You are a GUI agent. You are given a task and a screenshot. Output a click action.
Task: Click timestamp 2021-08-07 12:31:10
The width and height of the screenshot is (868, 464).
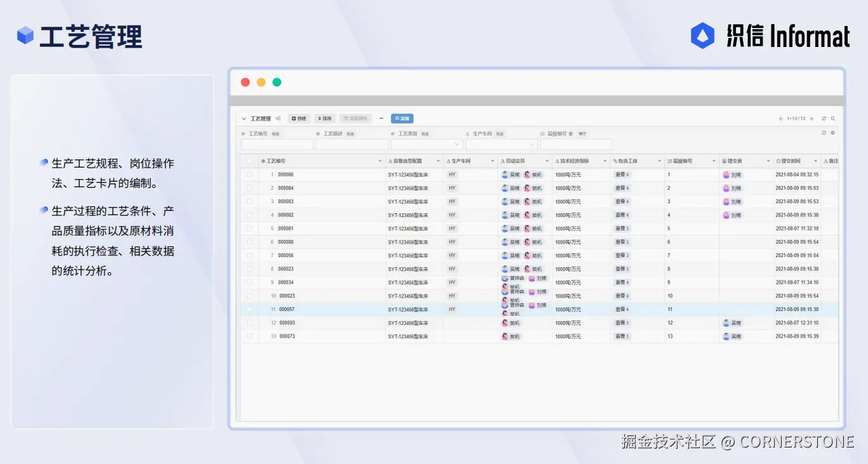coord(797,323)
